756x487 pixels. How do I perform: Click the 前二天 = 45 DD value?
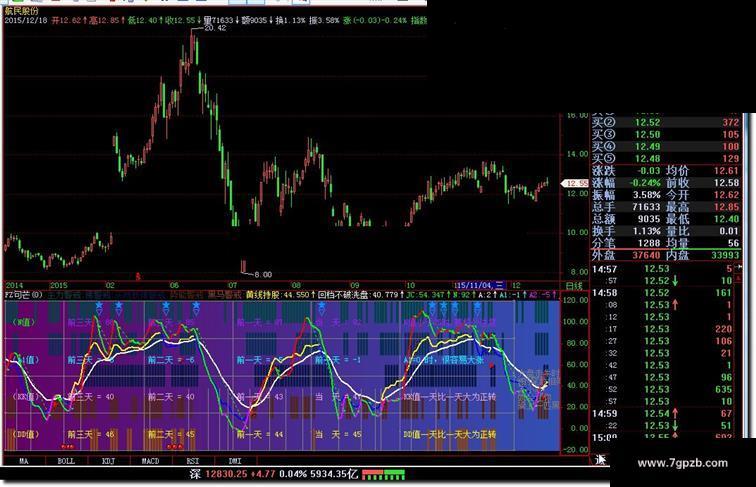point(171,434)
